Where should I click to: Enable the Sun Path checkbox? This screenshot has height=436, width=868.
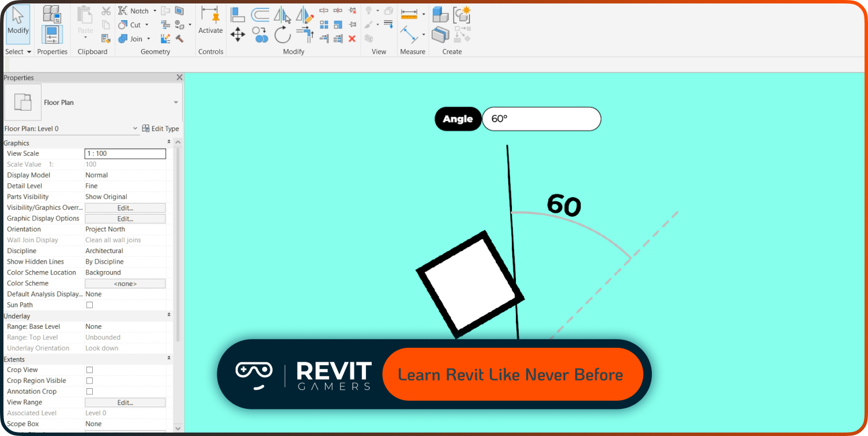(x=89, y=305)
